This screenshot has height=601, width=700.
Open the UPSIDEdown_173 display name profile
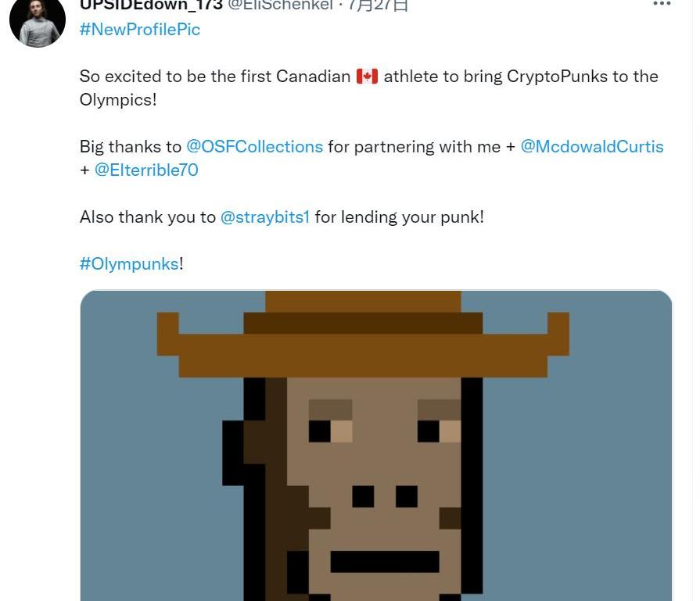point(151,5)
